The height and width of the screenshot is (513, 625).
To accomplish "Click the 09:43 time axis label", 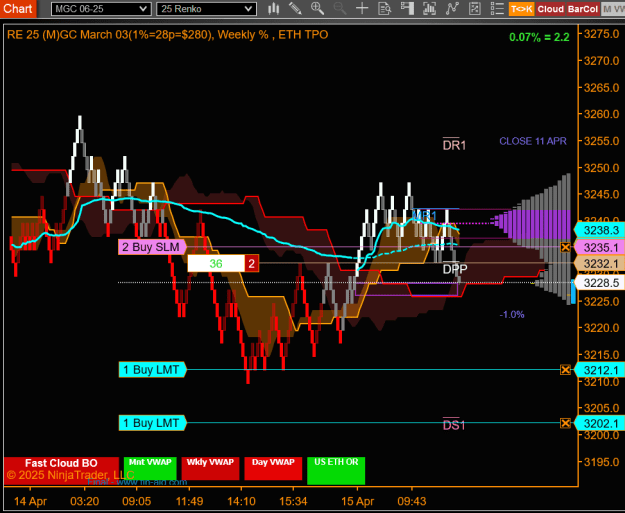I will pos(412,501).
